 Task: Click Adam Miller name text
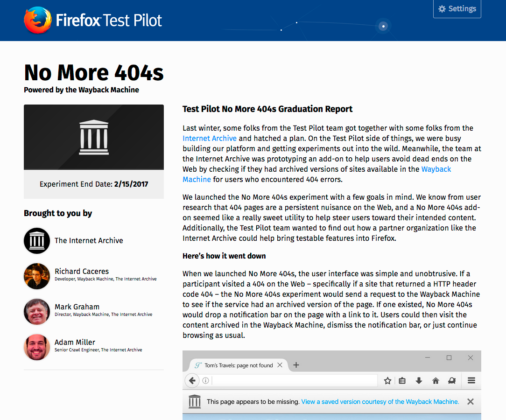(75, 342)
